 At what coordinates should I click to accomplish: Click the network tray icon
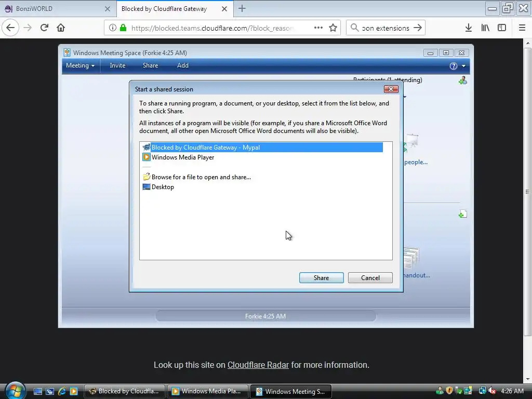coord(482,391)
